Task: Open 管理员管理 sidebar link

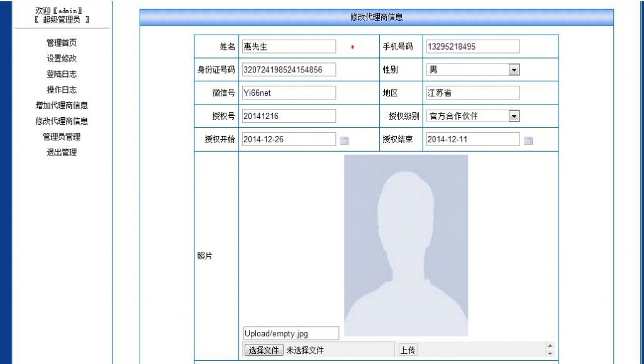Action: (61, 137)
